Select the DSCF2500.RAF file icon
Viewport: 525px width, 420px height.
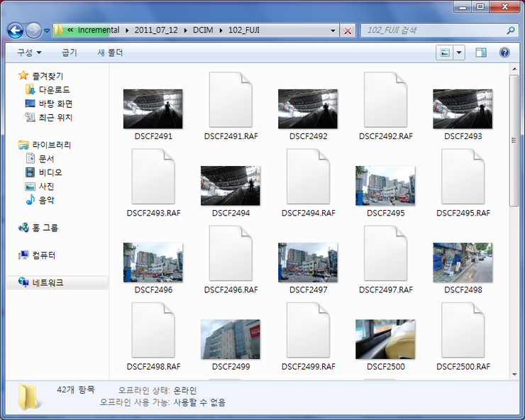[463, 330]
